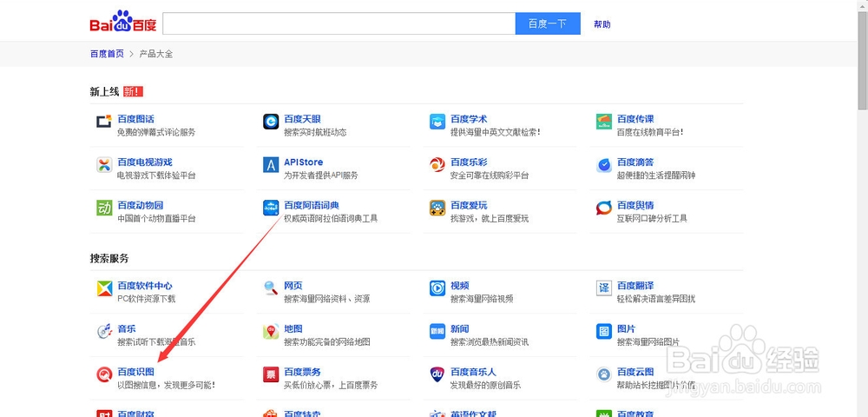The image size is (868, 417).
Task: Click the Baidu logo
Action: pyautogui.click(x=123, y=22)
